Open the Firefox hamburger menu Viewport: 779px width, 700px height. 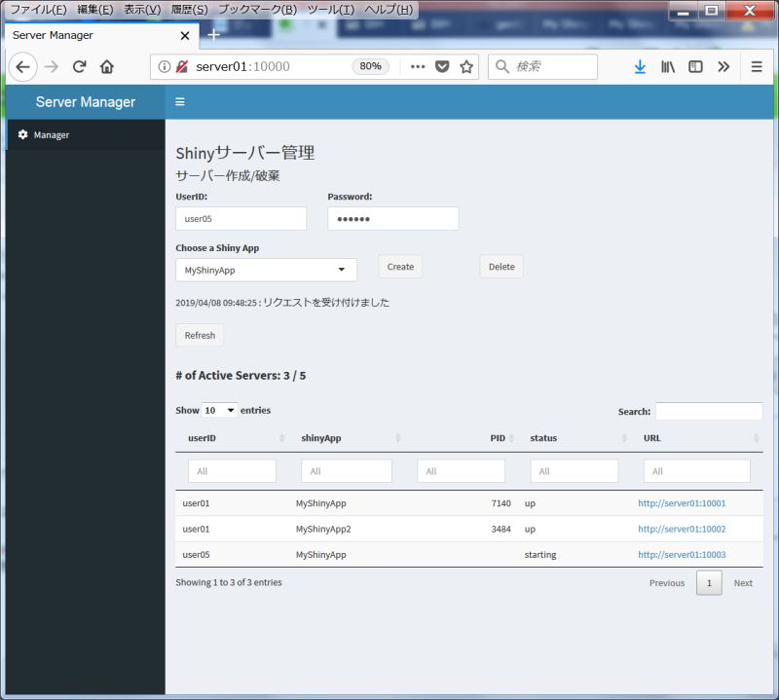pos(757,66)
